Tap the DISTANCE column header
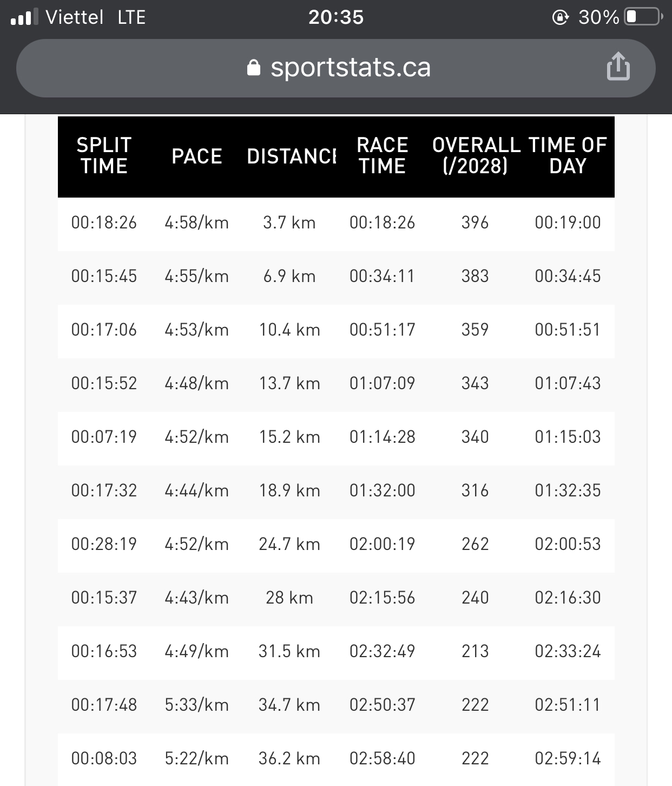Image resolution: width=672 pixels, height=786 pixels. tap(292, 156)
